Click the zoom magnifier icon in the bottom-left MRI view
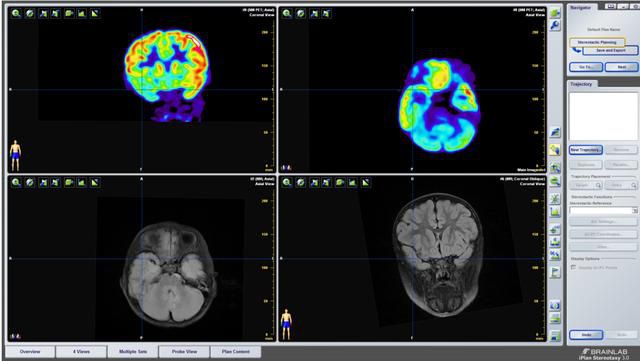 [x=16, y=183]
